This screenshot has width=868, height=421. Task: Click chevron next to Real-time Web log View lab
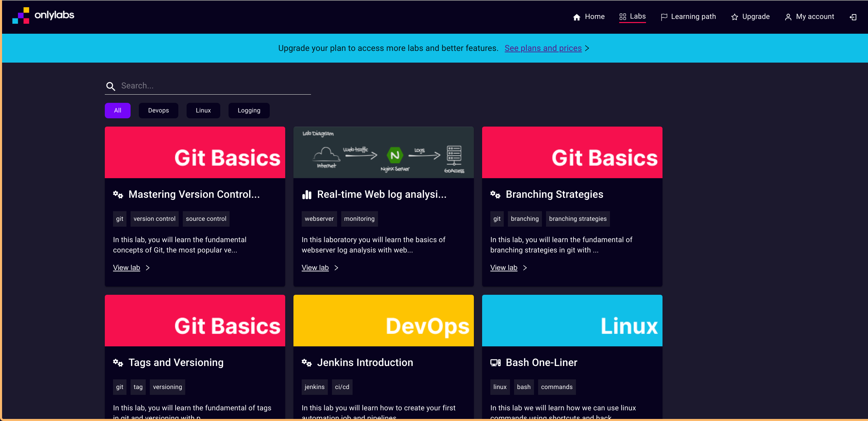(x=336, y=268)
